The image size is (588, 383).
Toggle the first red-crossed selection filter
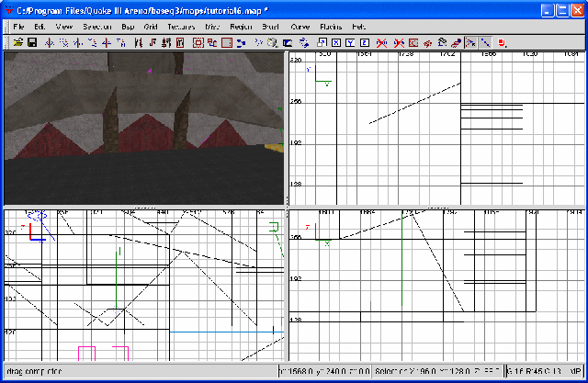[x=382, y=43]
